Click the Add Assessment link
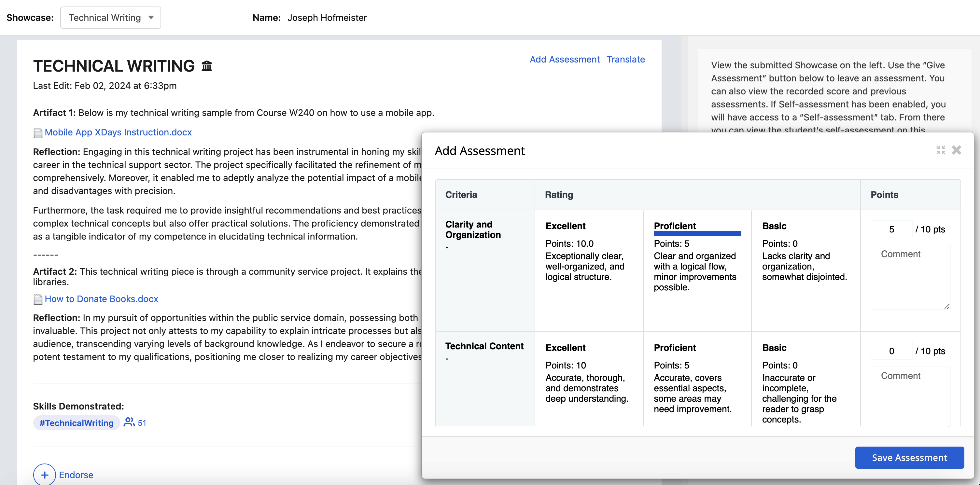 565,59
